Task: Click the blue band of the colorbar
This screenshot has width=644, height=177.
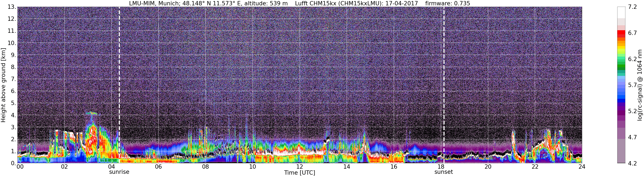Action: [x=621, y=101]
